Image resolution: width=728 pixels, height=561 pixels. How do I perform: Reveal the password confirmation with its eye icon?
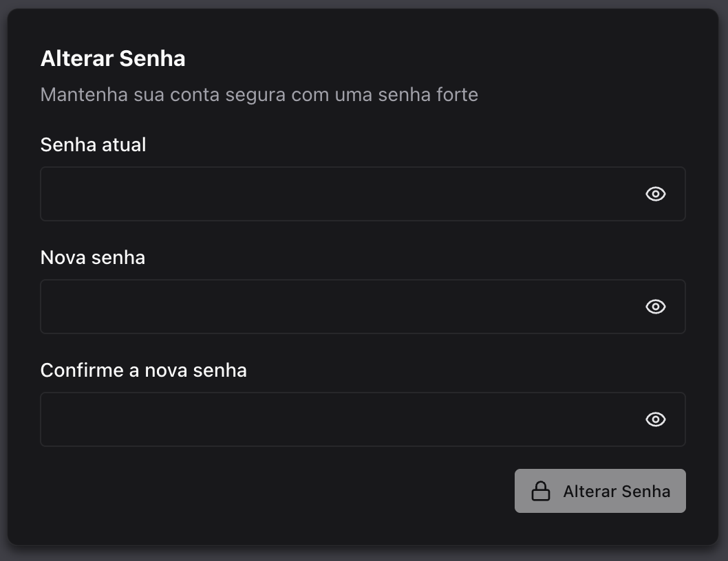coord(655,419)
